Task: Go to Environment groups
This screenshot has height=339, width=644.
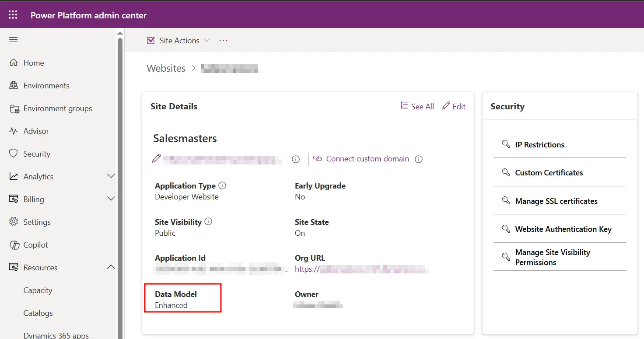Action: 58,108
